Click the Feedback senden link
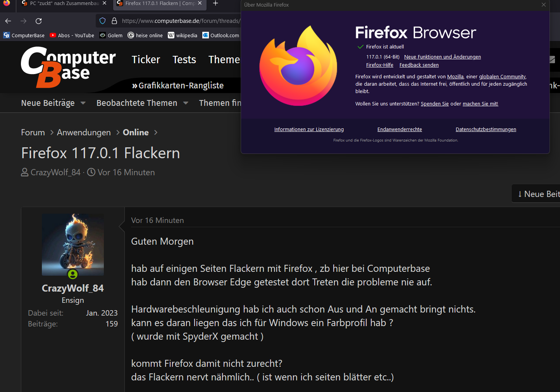 point(419,65)
